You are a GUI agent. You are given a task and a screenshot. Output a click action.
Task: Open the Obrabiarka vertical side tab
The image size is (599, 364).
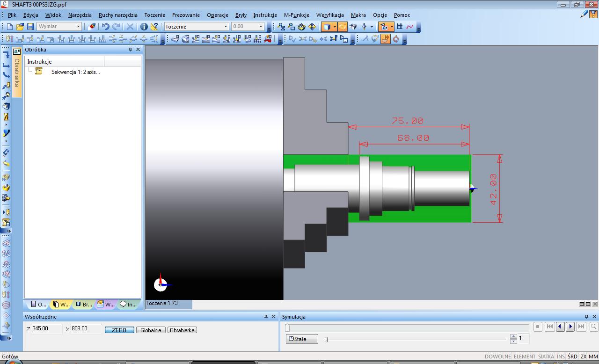[17, 73]
